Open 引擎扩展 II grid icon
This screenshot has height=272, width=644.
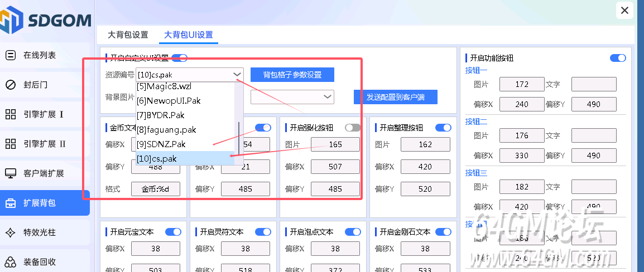11,144
